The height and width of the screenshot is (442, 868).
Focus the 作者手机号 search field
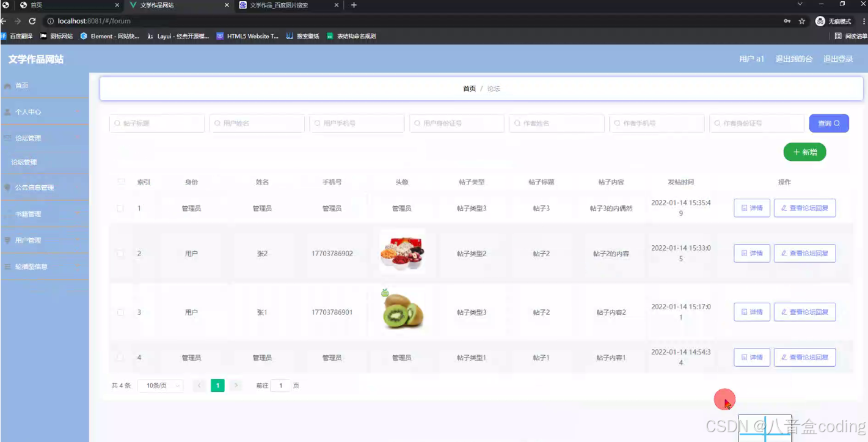coord(657,123)
